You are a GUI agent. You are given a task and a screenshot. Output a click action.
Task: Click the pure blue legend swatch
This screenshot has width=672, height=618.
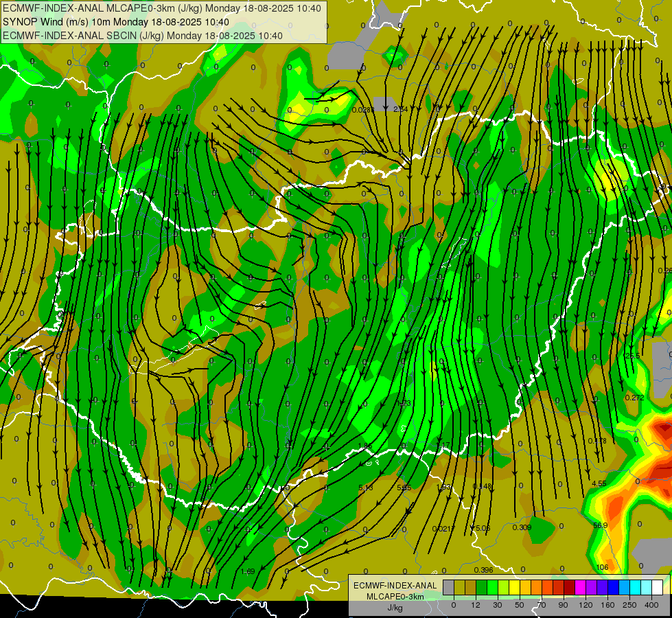(613, 588)
